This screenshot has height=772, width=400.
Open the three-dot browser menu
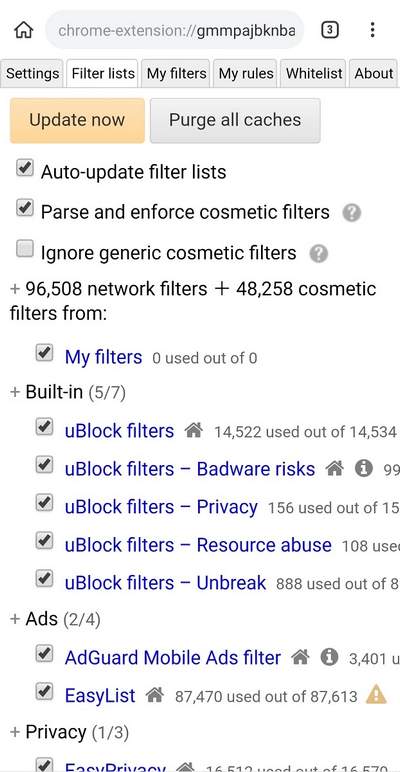point(372,31)
